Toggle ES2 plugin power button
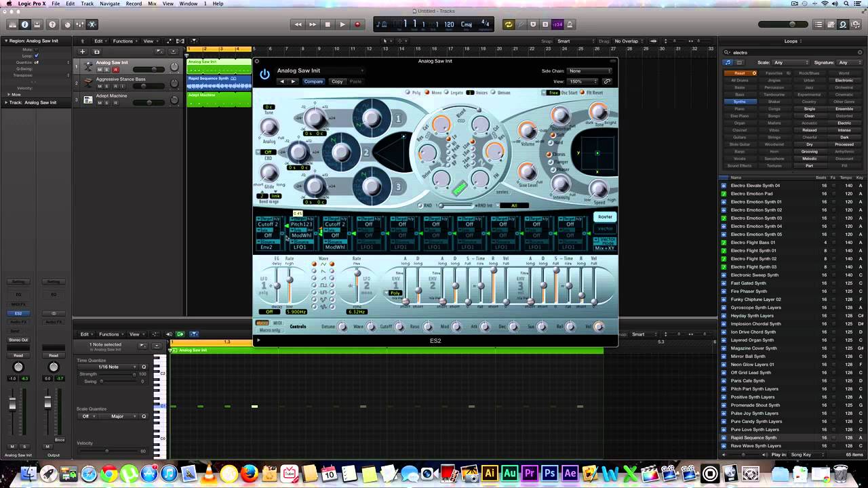This screenshot has width=868, height=488. [264, 75]
